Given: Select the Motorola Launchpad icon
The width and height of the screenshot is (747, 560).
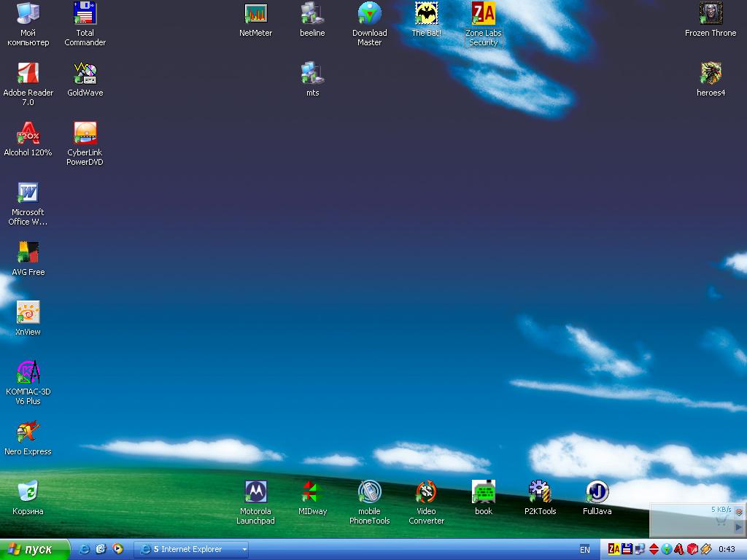Looking at the screenshot, I should coord(255,503).
